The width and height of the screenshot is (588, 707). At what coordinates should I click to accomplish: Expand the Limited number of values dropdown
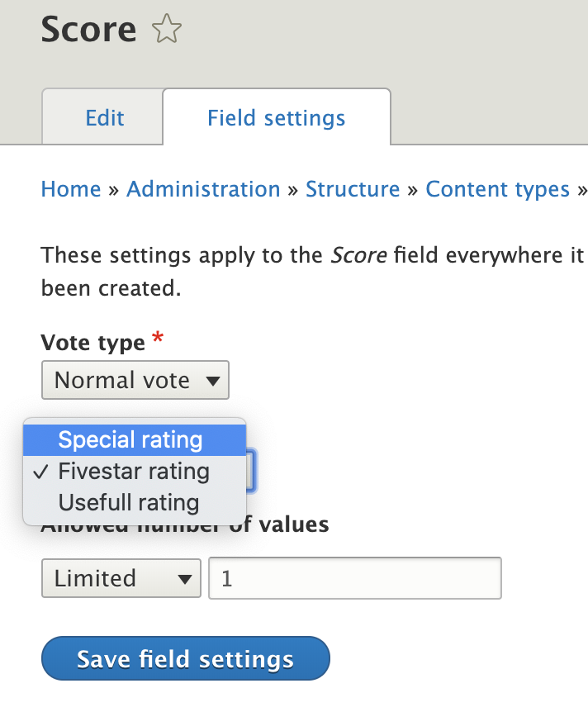121,578
